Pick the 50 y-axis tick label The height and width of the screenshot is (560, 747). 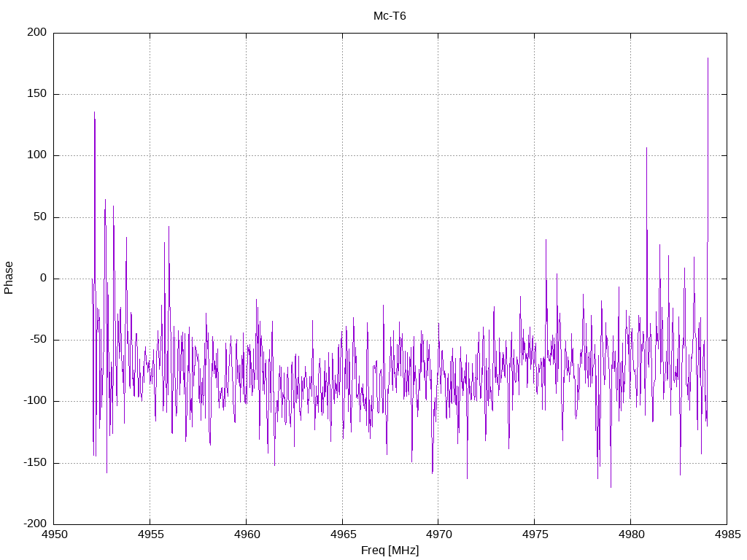(40, 217)
